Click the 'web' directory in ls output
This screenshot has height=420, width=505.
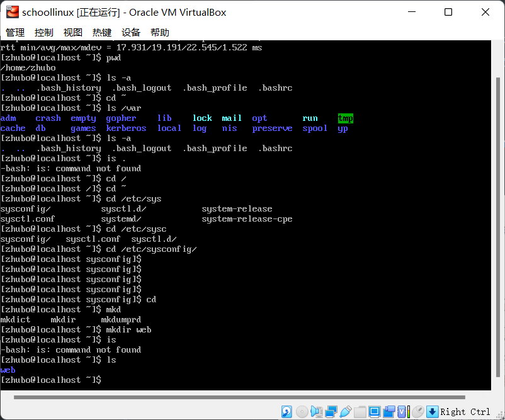(8, 370)
